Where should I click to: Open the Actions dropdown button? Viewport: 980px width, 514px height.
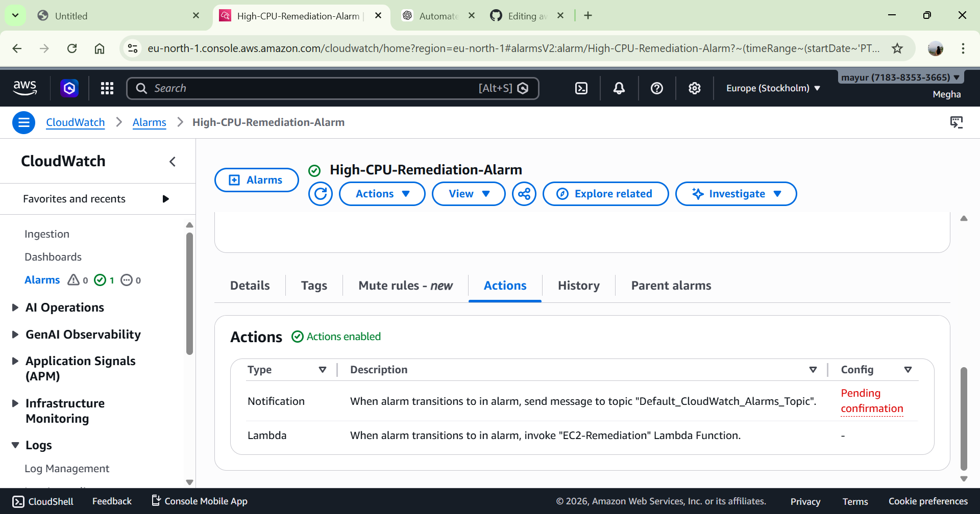pos(382,194)
